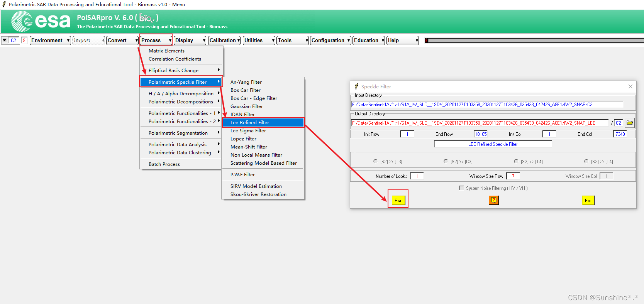644x304 pixels.
Task: Click the S indicator box beside C2
Action: pyautogui.click(x=24, y=40)
